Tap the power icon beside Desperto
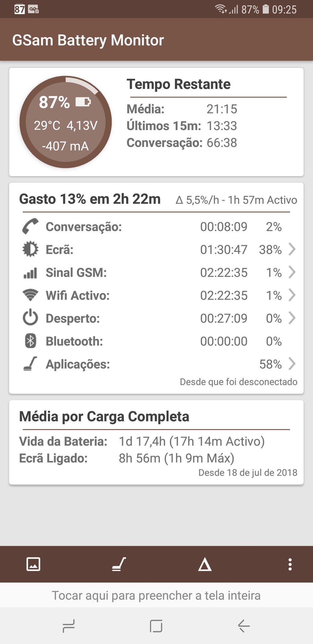The width and height of the screenshot is (313, 644). pyautogui.click(x=30, y=318)
